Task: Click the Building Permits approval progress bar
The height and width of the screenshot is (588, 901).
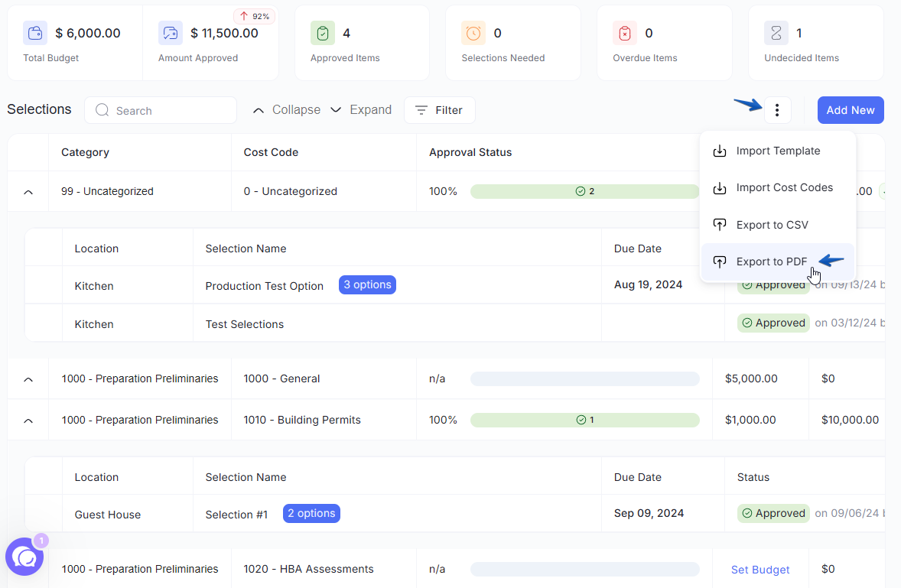Action: (x=585, y=420)
